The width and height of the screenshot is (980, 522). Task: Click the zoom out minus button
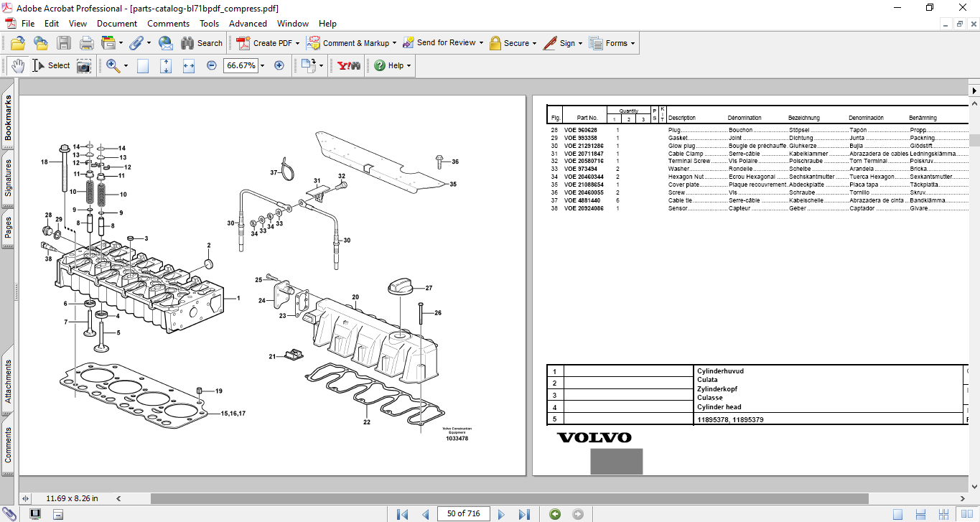[212, 65]
